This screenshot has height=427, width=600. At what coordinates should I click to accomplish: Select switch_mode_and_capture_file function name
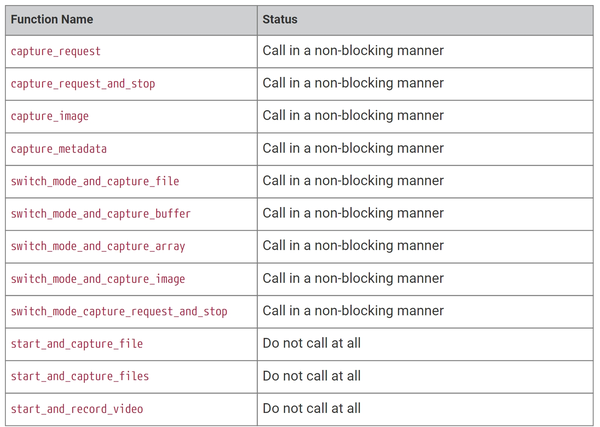[x=95, y=181]
